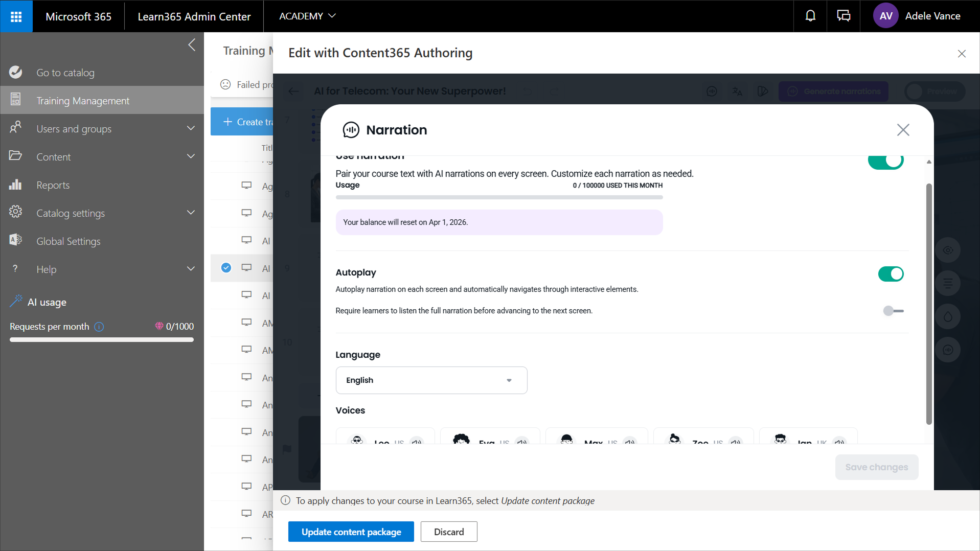Disable the Use narration toggle
This screenshot has width=980, height=551.
pos(885,162)
